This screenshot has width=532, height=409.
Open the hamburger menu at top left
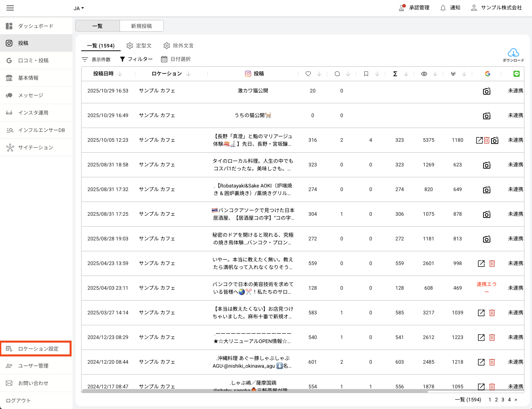[x=10, y=8]
